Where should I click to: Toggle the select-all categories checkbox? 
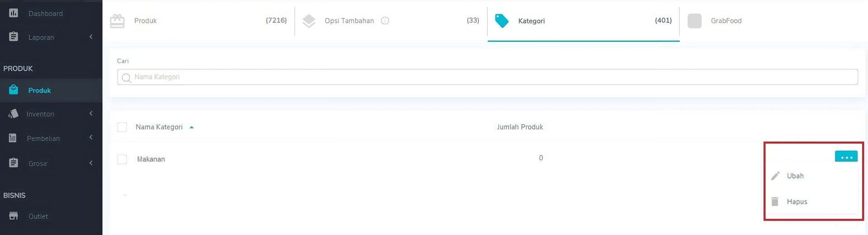coord(122,127)
